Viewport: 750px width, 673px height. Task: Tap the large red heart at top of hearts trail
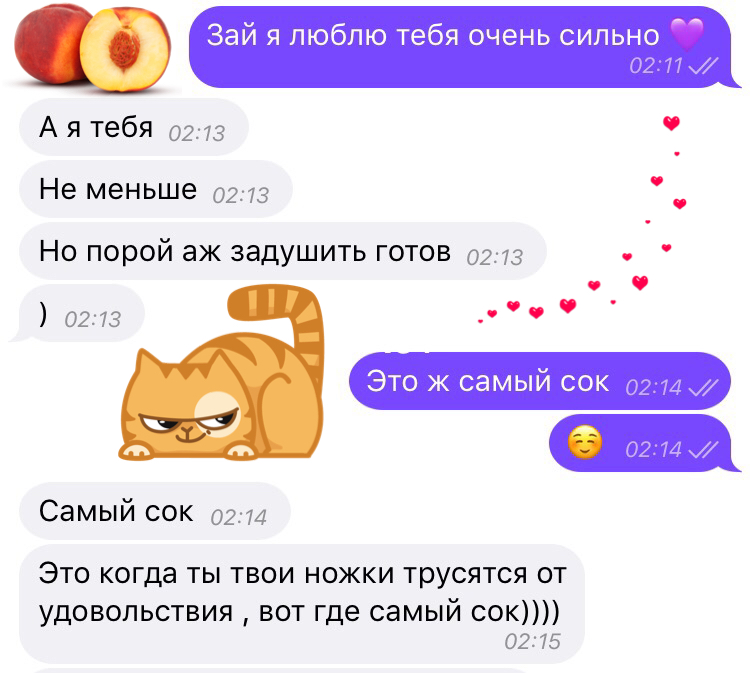[x=671, y=123]
